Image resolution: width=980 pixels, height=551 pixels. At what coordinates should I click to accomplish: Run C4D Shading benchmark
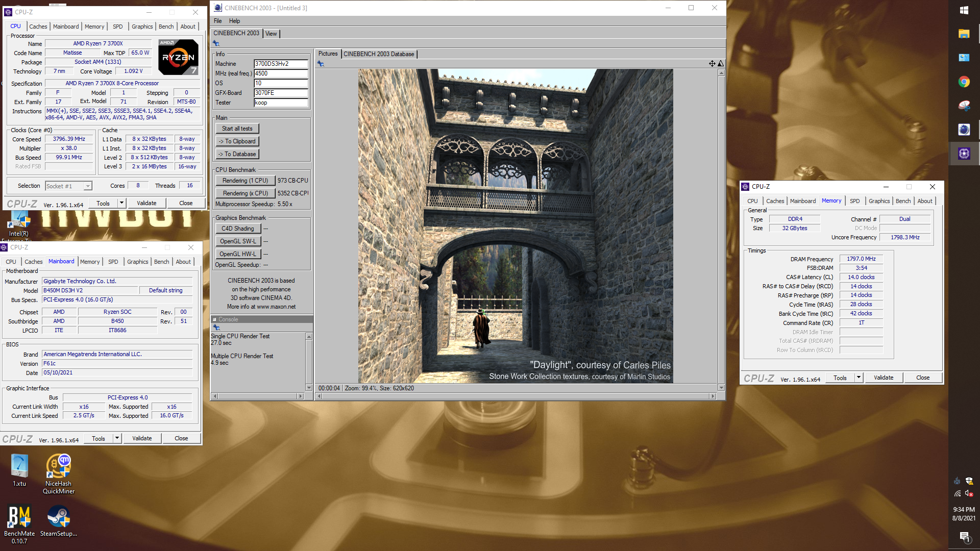238,229
